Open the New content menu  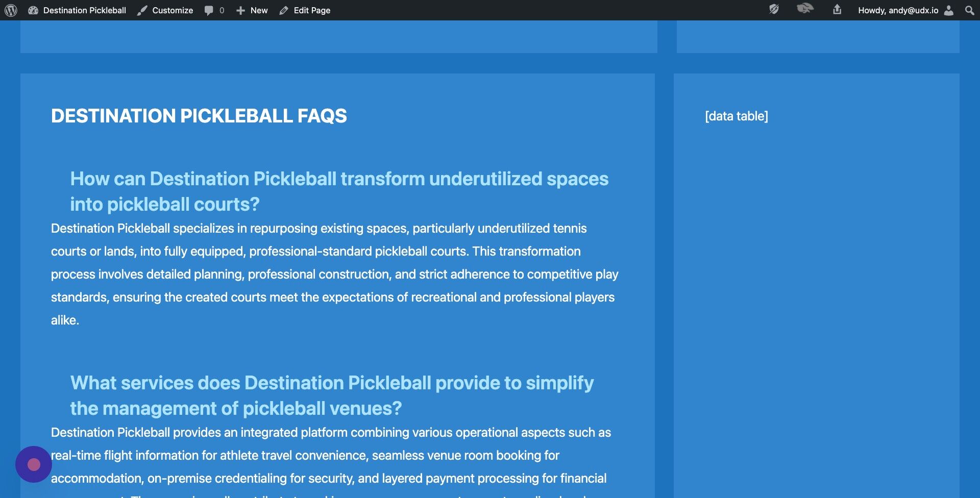252,10
